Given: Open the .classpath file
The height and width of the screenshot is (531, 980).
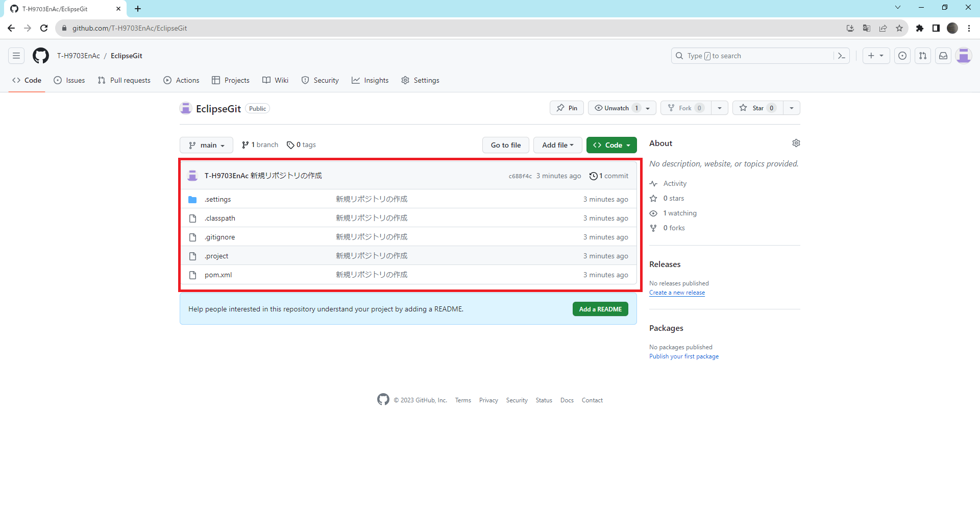Looking at the screenshot, I should click(220, 218).
